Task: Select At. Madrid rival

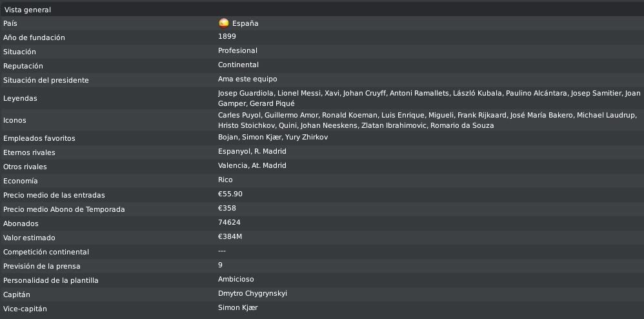Action: pyautogui.click(x=269, y=165)
